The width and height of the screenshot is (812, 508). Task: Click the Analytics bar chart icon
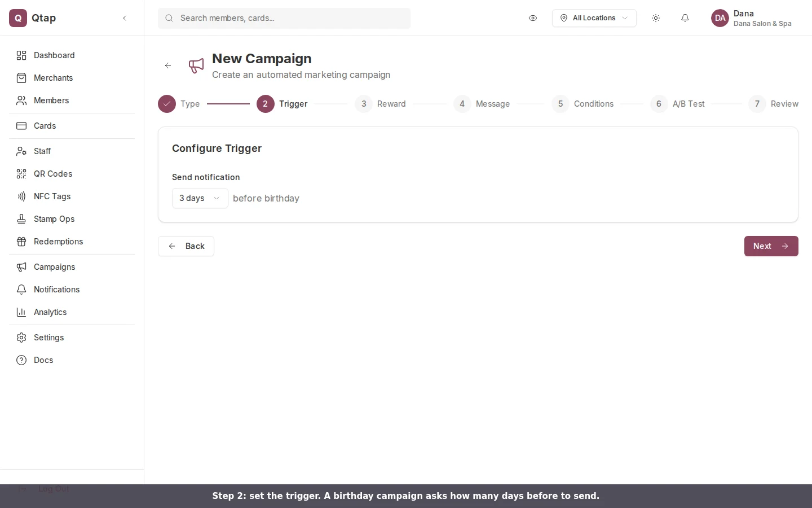click(x=21, y=312)
